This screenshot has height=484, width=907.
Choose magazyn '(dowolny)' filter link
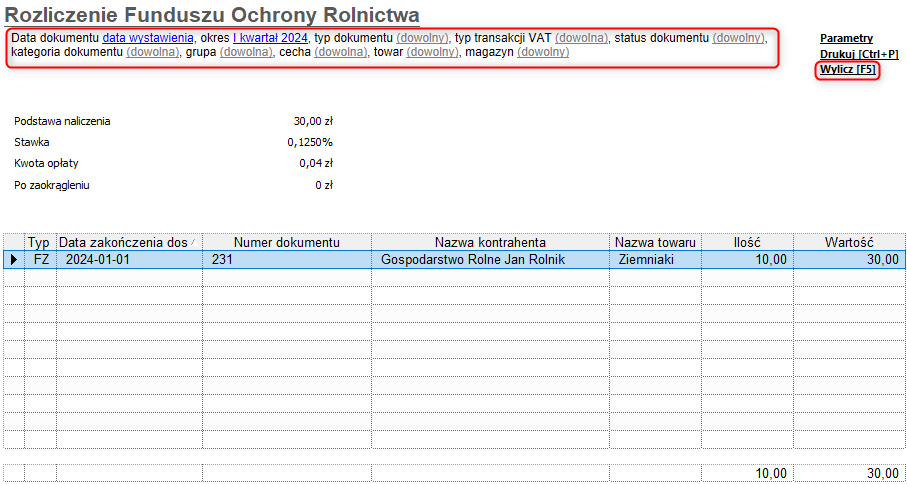[543, 53]
